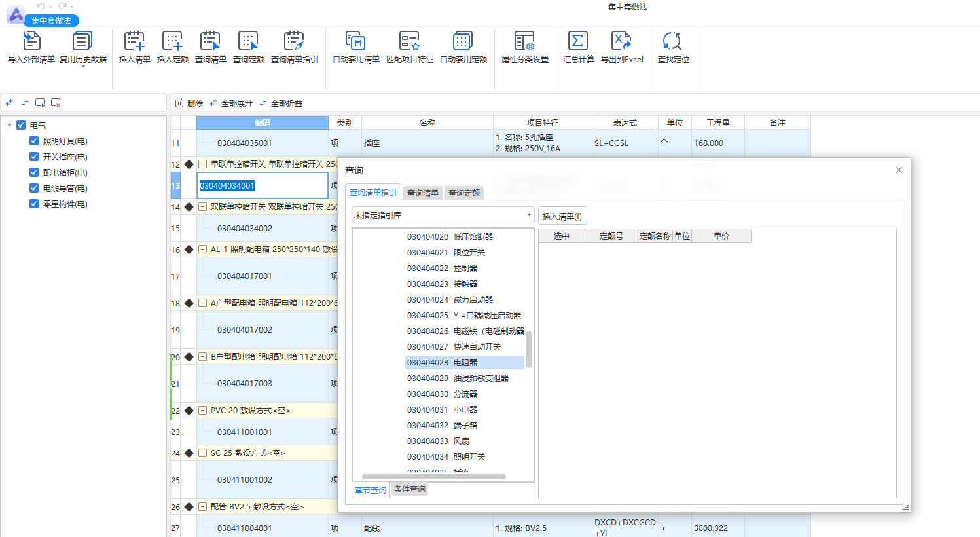
Task: Toggle 电线导管(电) checkbox
Action: coord(34,188)
